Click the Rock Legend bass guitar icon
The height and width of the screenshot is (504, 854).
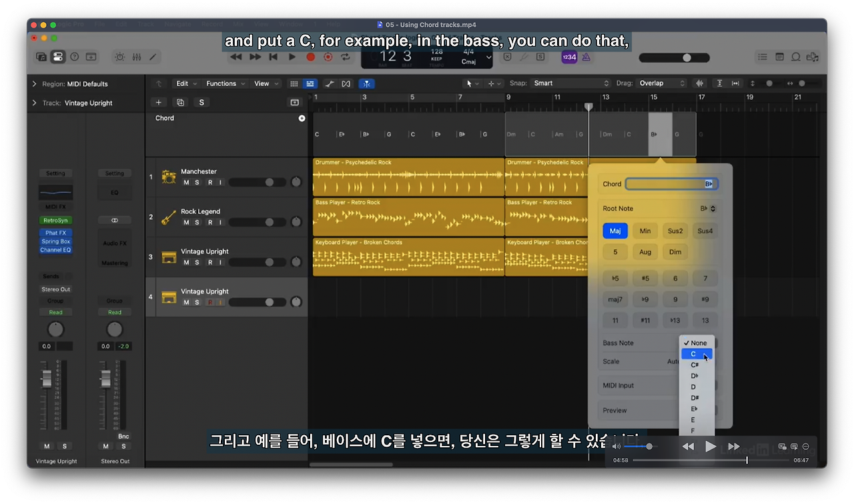[169, 217]
